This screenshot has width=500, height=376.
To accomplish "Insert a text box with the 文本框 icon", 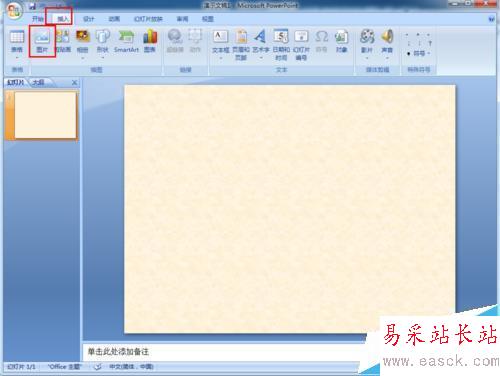I will (220, 37).
